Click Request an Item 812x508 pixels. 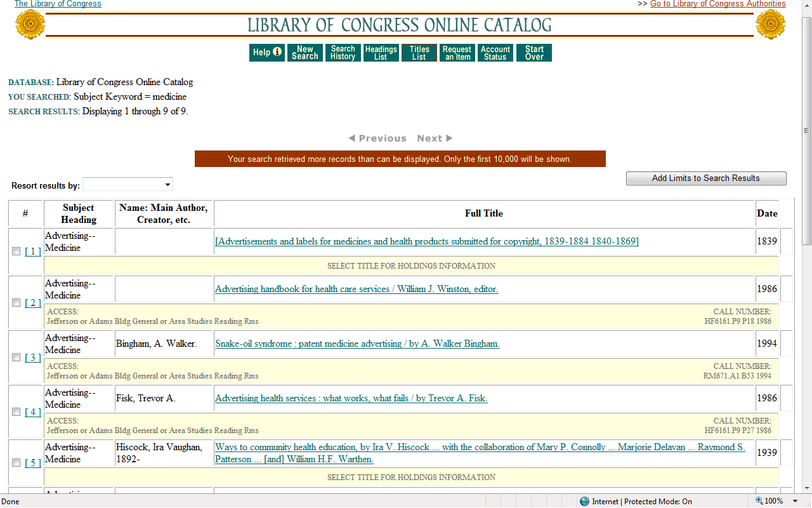(x=457, y=53)
